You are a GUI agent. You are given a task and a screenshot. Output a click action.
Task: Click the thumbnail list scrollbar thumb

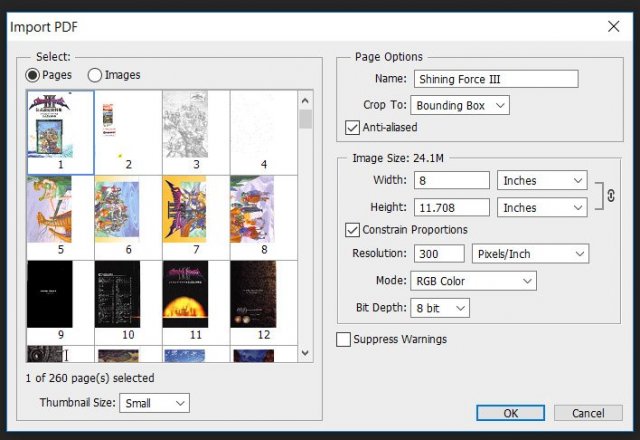point(305,119)
